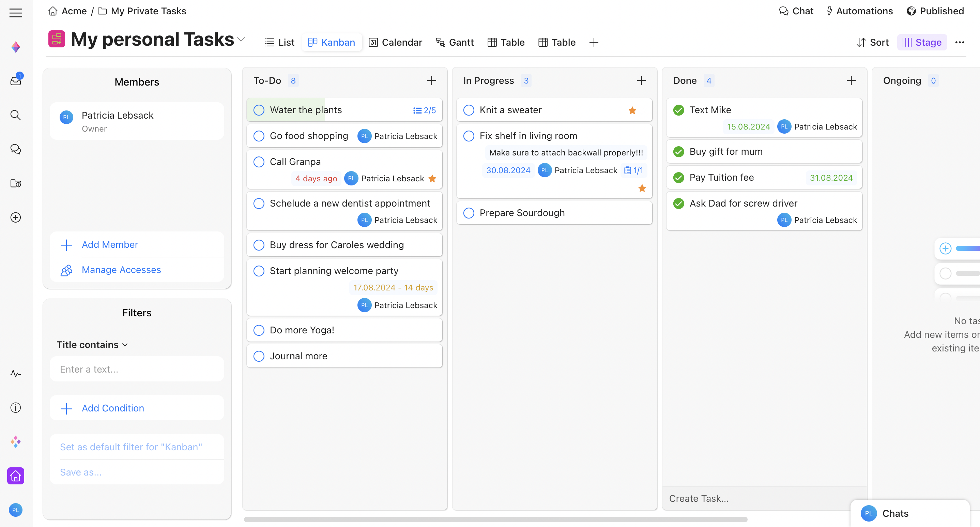
Task: Click the Enter a text filter field
Action: point(137,369)
